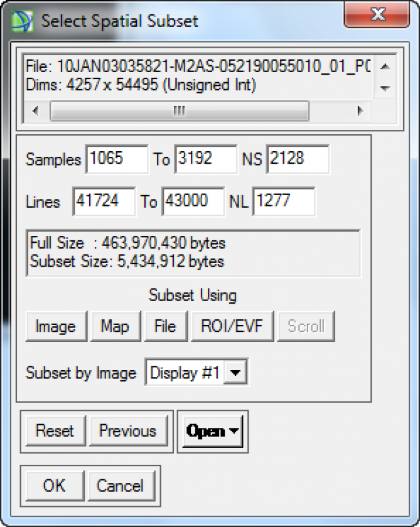Click the Lines To field containing 43000
The width and height of the screenshot is (420, 527).
(x=193, y=201)
